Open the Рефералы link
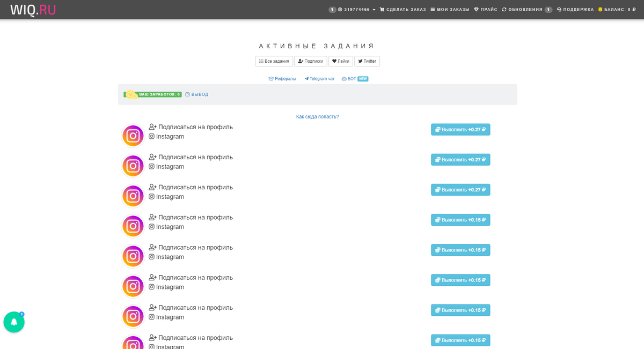The width and height of the screenshot is (644, 349). (x=282, y=79)
